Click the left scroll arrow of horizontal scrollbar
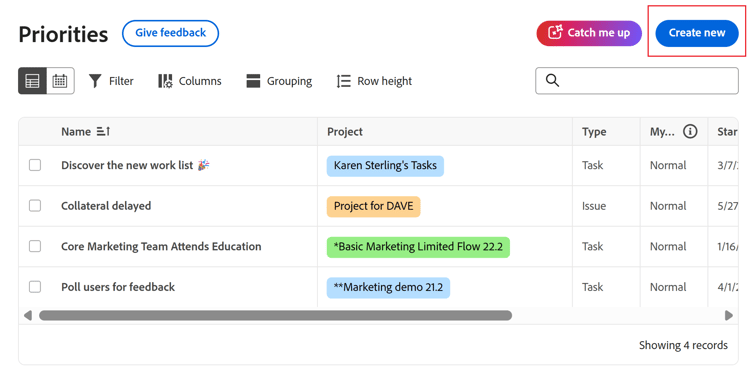 [28, 315]
